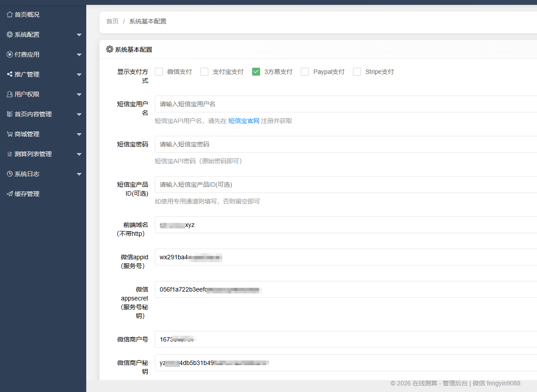
Task: Click the 微信商户号 input field
Action: coord(346,339)
